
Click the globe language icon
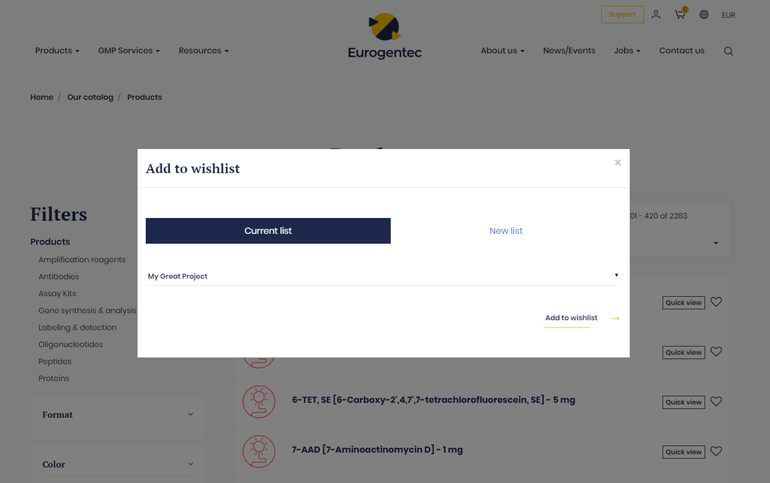704,15
